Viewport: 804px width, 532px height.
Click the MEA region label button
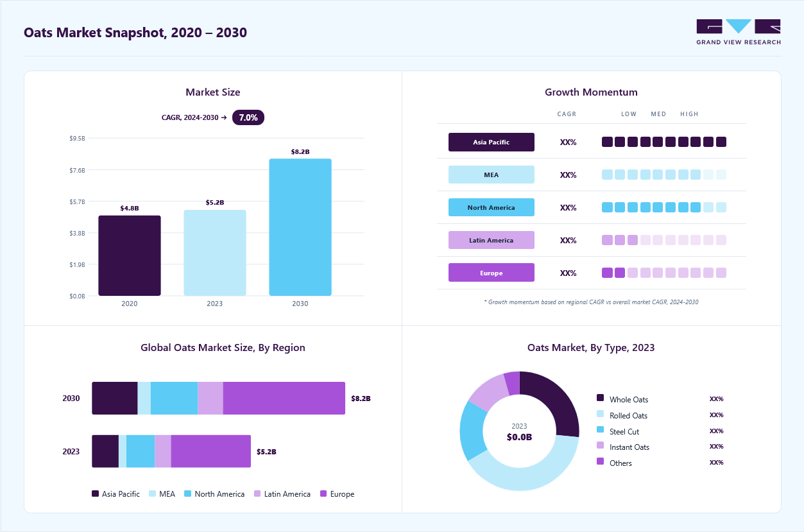(x=492, y=175)
